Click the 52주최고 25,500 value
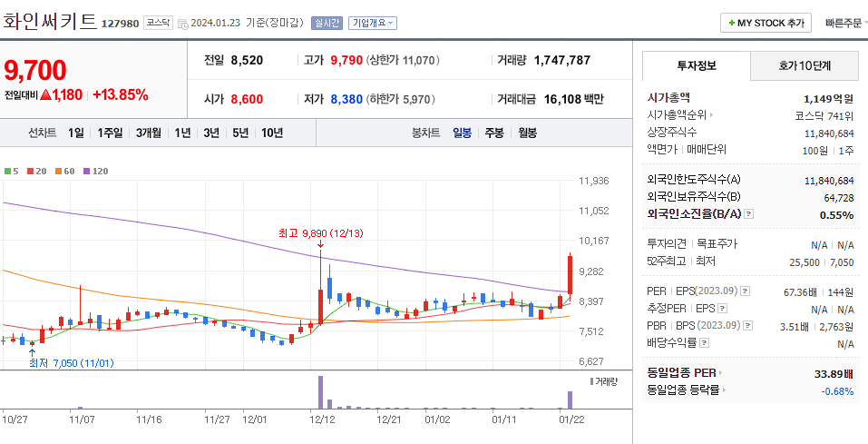The height and width of the screenshot is (444, 868). coord(805,262)
